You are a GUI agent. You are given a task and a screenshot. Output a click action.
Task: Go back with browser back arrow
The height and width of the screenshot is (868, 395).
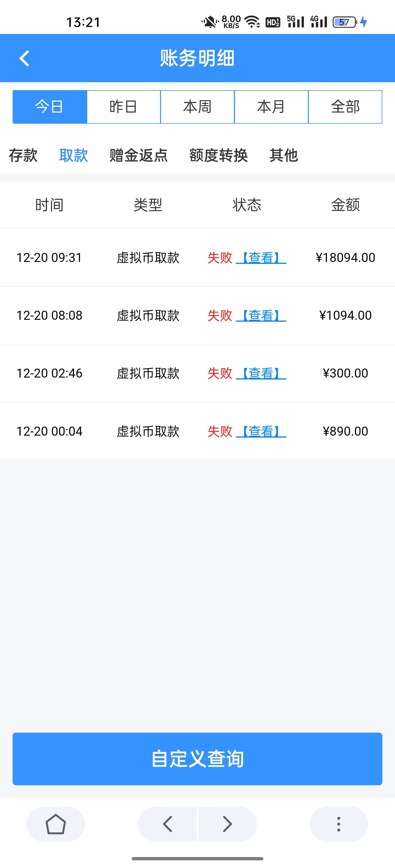[x=167, y=824]
